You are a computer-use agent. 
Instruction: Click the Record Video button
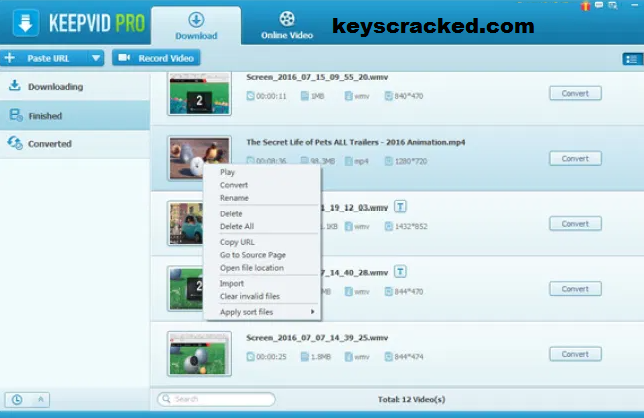[156, 58]
